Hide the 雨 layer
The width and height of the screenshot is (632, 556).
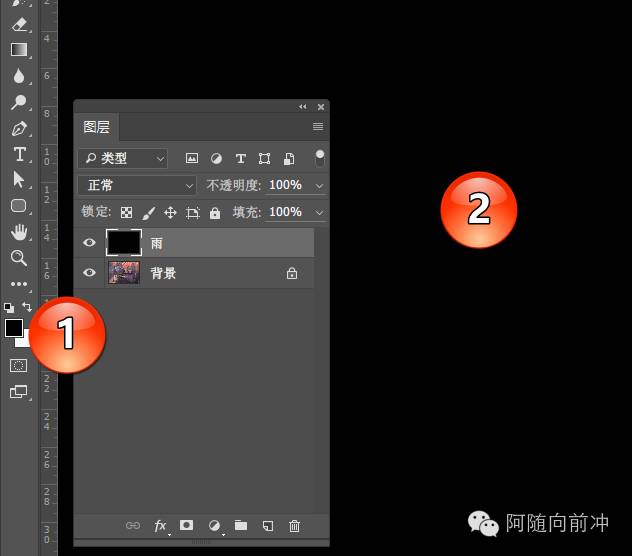pyautogui.click(x=90, y=243)
